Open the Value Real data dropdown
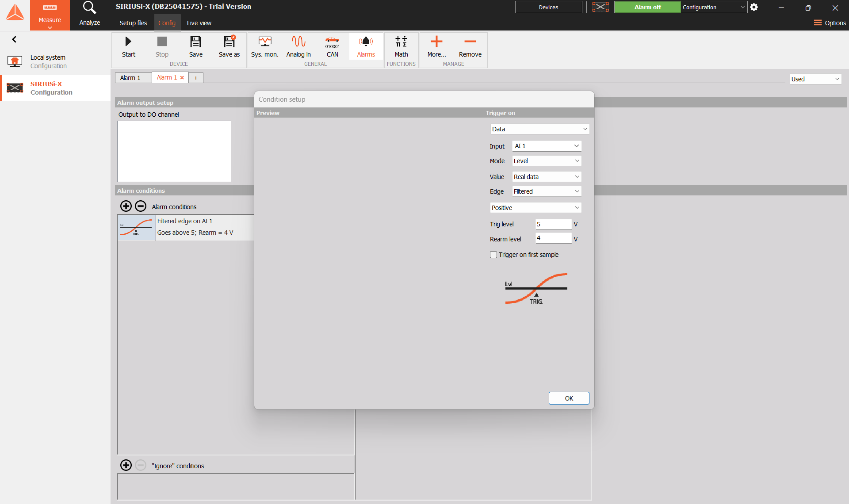The height and width of the screenshot is (504, 849). 547,177
